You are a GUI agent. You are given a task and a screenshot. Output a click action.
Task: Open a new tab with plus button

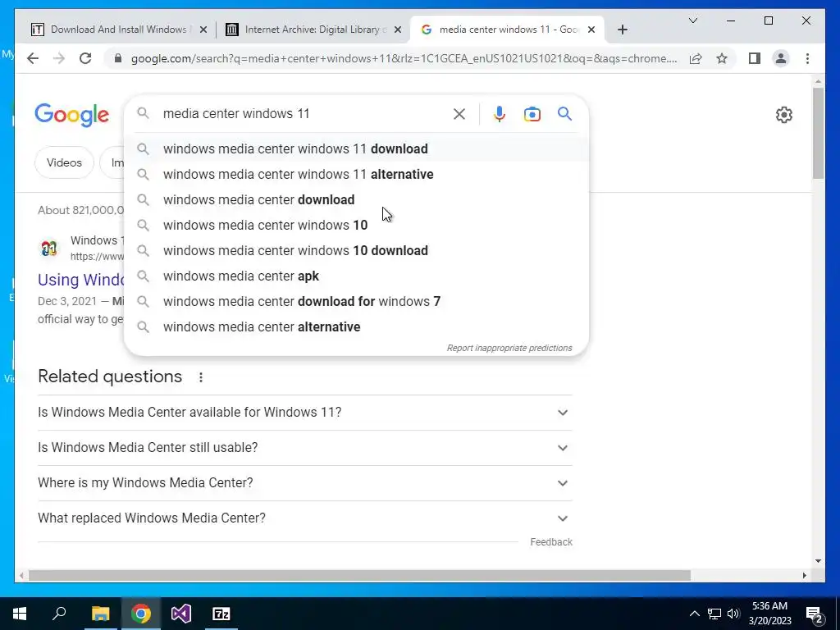click(622, 30)
